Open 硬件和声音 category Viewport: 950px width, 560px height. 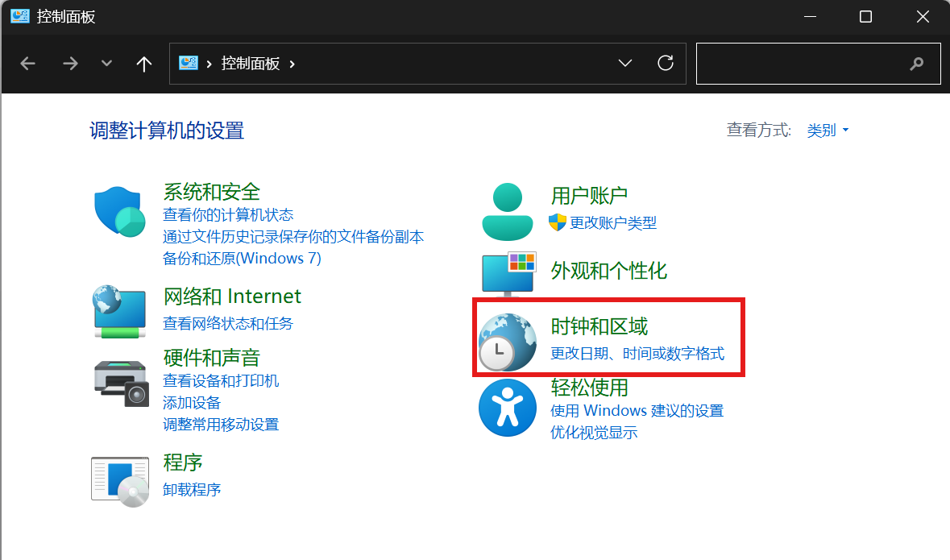[x=211, y=358]
